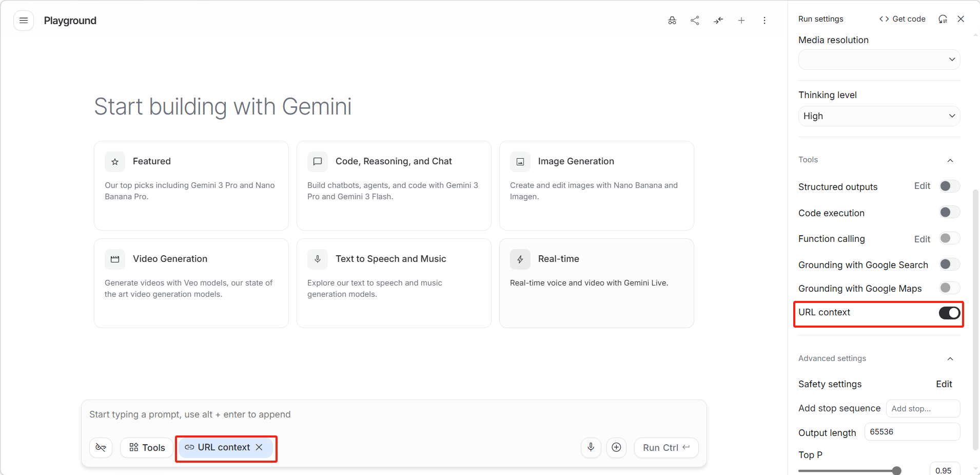Click the Tools button in prompt bar

[x=147, y=448]
